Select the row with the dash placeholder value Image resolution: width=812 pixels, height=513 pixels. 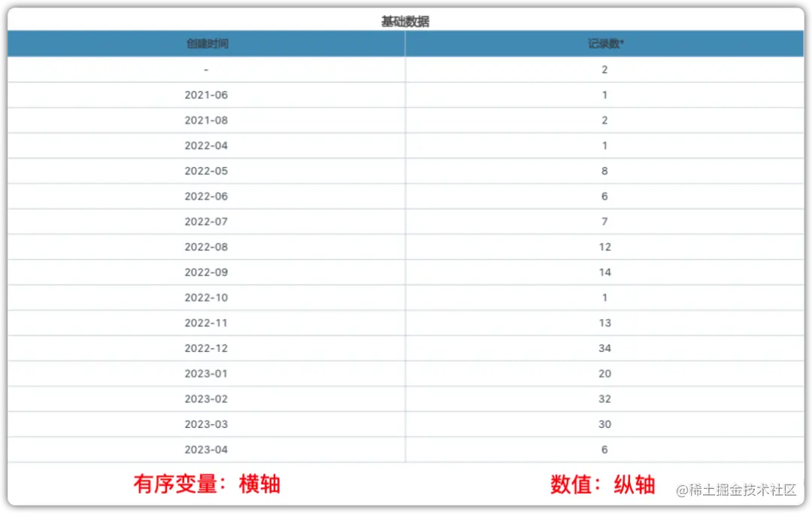[x=205, y=69]
